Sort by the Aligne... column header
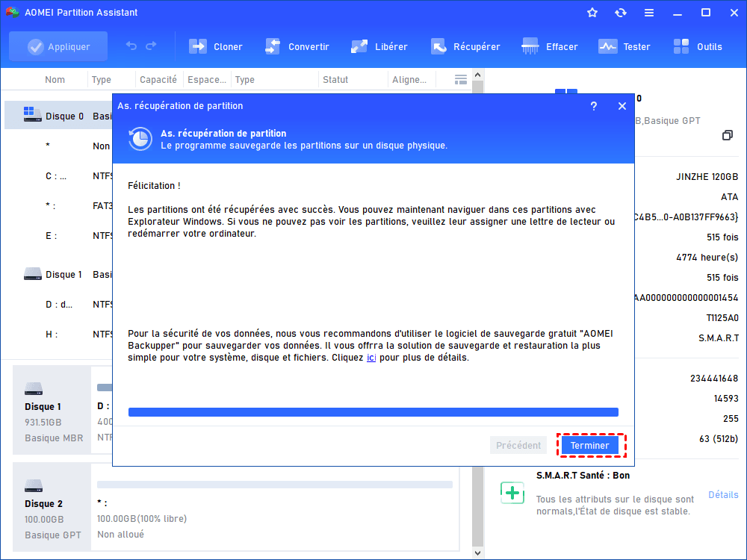 [409, 80]
